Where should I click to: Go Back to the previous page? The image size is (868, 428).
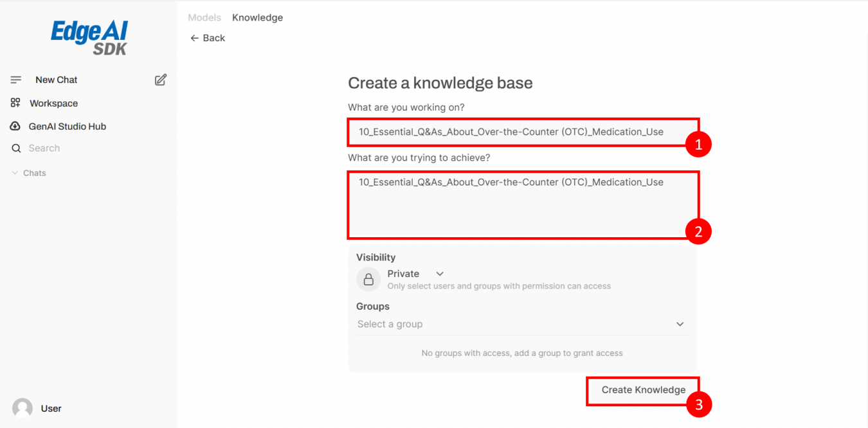pos(208,38)
